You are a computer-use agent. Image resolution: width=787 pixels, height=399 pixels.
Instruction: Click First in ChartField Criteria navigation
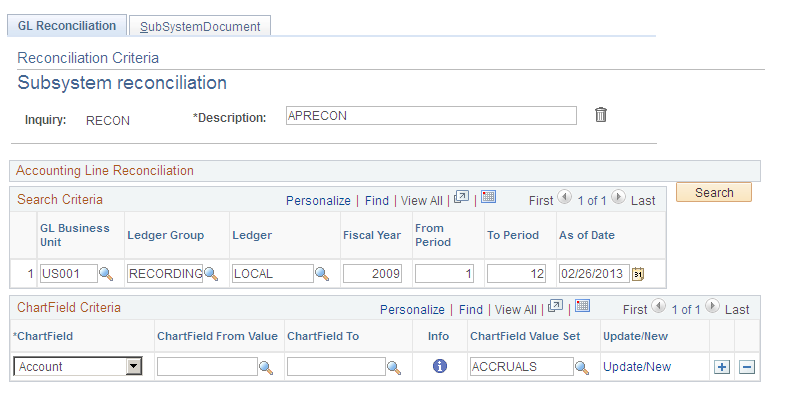click(x=634, y=310)
